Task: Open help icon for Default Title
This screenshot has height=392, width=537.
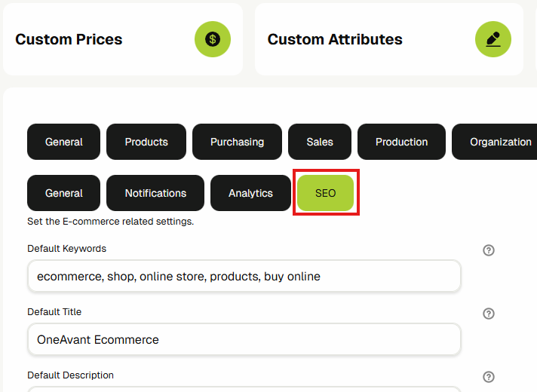Action: click(x=489, y=314)
